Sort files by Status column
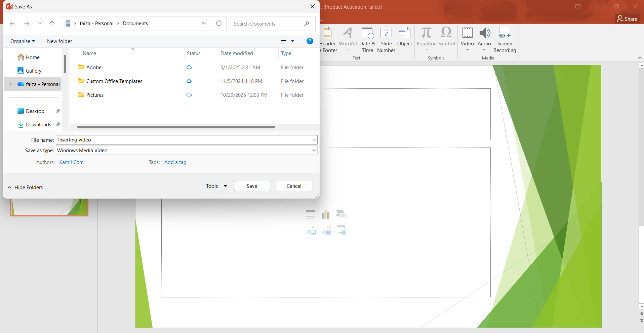The image size is (644, 333). tap(194, 53)
